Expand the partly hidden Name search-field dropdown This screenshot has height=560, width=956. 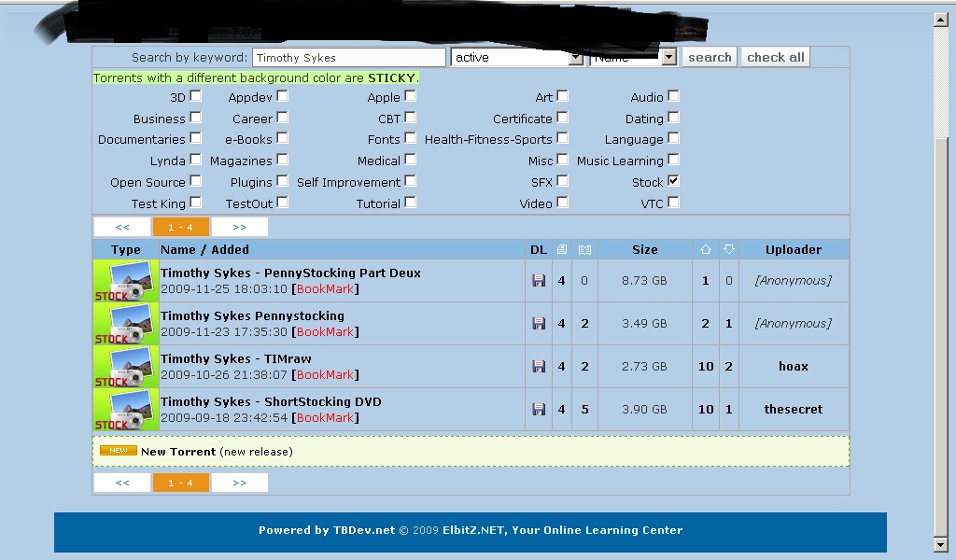click(x=633, y=57)
